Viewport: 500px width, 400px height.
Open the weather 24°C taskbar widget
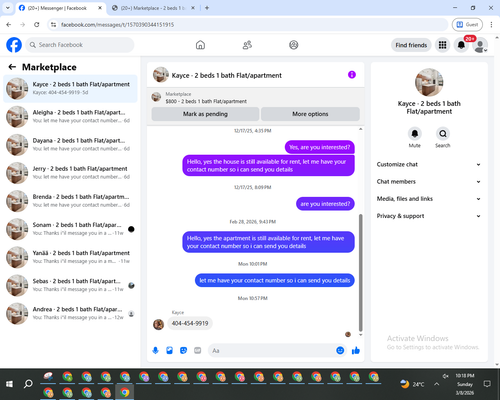coord(412,384)
